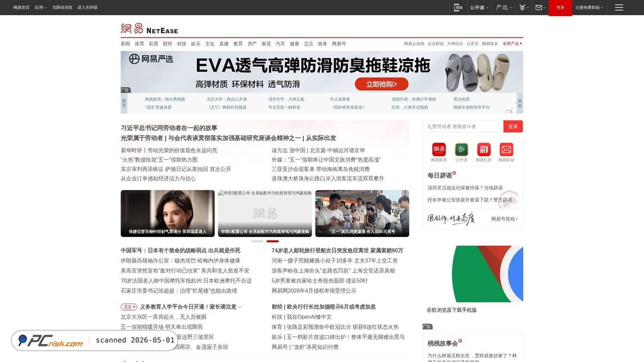
Task: Go to the 娱乐 channel
Action: coord(196,43)
